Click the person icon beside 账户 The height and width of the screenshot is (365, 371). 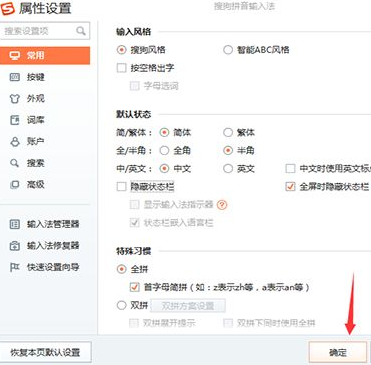(15, 142)
